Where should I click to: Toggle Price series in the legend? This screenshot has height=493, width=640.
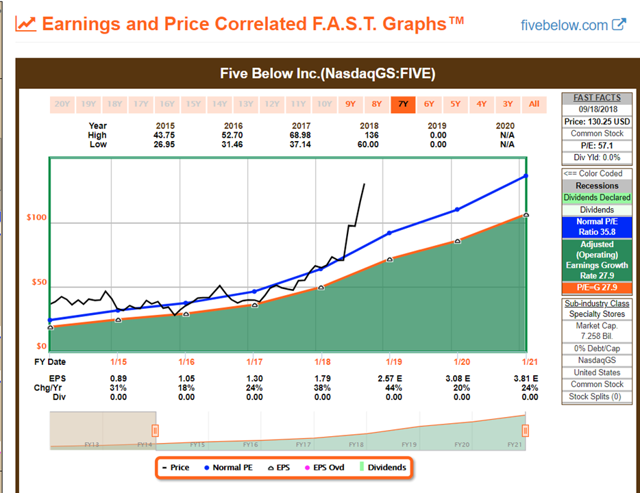click(176, 467)
